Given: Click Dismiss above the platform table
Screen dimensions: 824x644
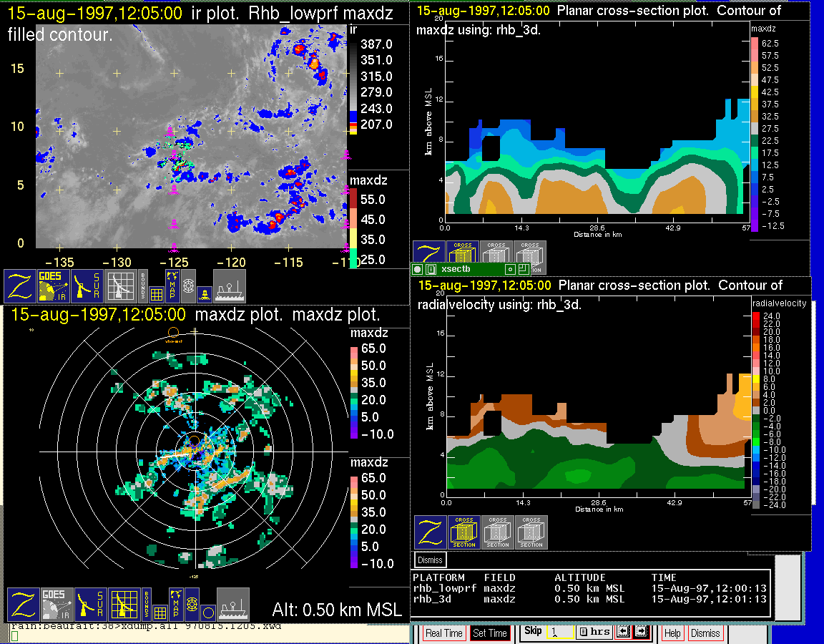Looking at the screenshot, I should [x=431, y=560].
